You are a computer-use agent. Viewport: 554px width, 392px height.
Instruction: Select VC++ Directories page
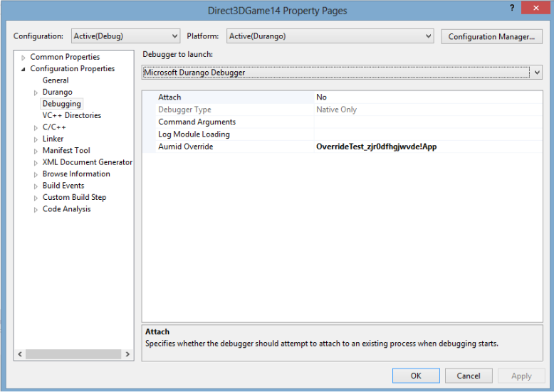click(72, 115)
